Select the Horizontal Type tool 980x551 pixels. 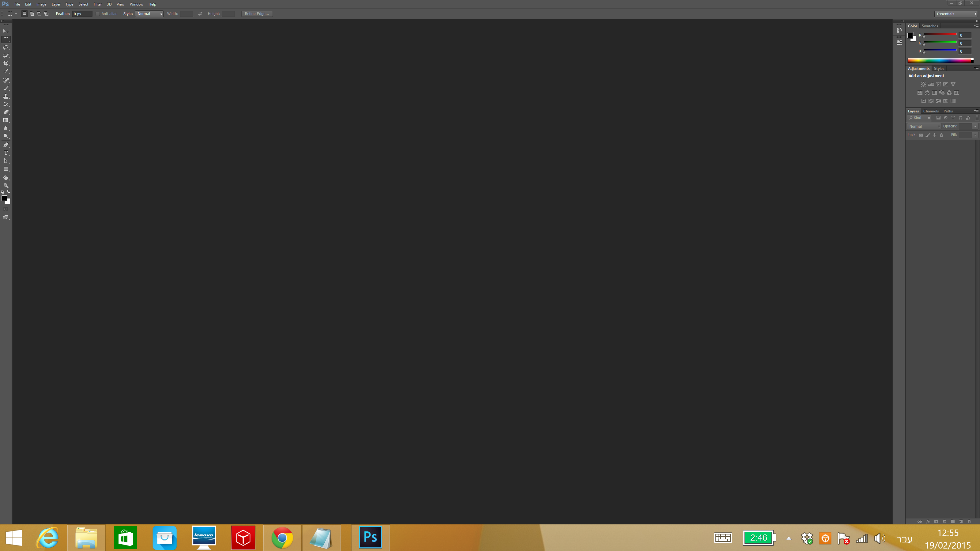coord(6,153)
